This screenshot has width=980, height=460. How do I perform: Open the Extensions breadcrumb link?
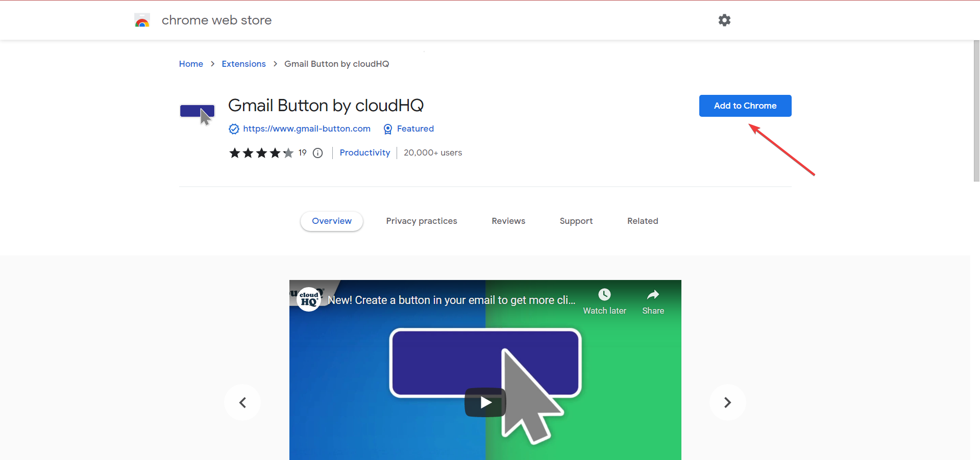tap(243, 64)
